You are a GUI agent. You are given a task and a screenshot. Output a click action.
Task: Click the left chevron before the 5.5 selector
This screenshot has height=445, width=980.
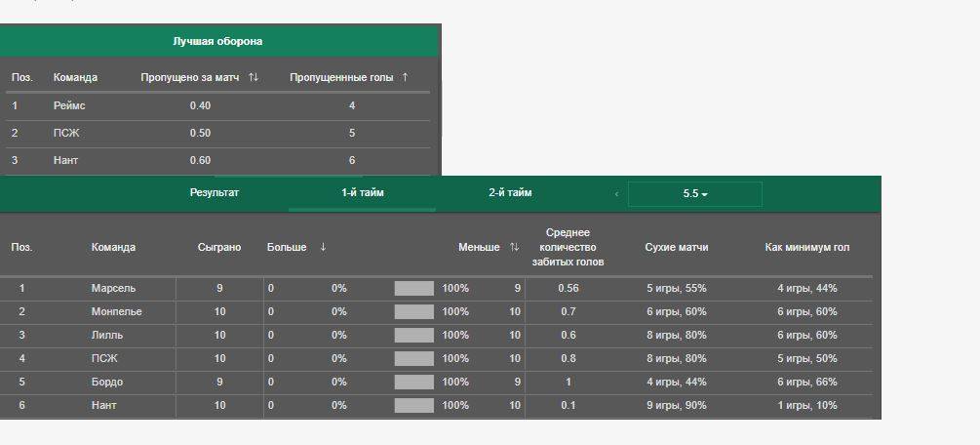616,194
